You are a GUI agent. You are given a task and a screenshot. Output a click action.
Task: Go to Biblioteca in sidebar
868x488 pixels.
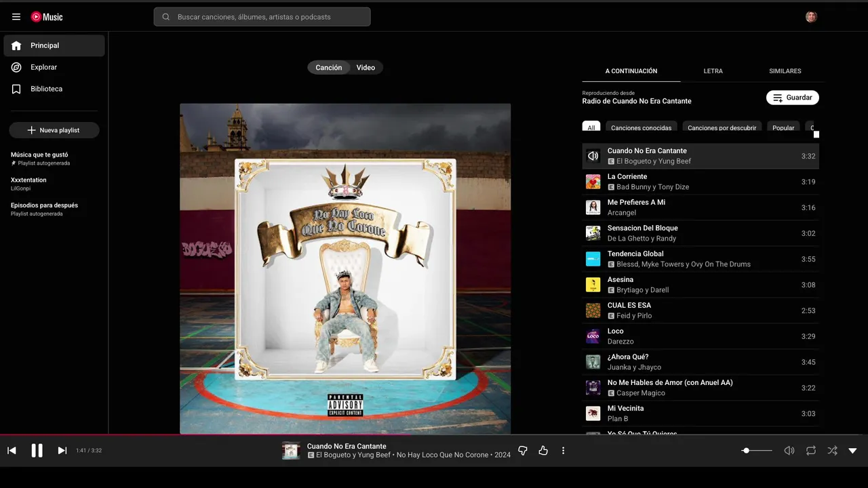point(54,89)
